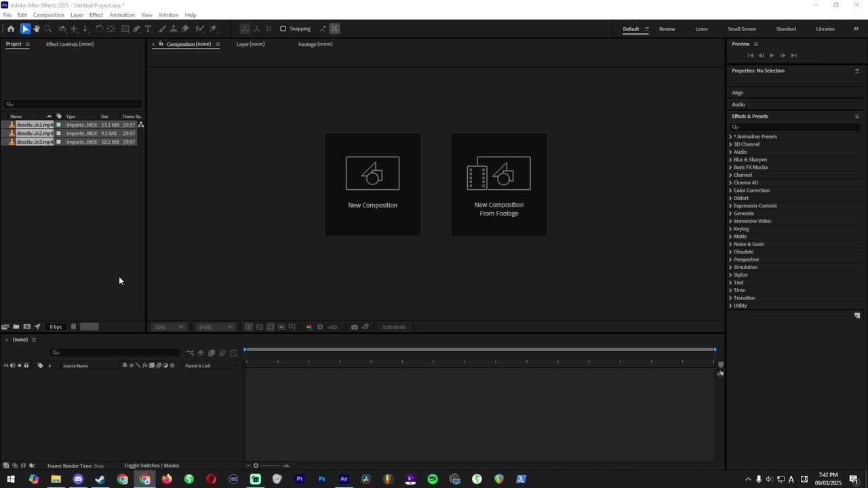Open show channel and color management icon

309,327
